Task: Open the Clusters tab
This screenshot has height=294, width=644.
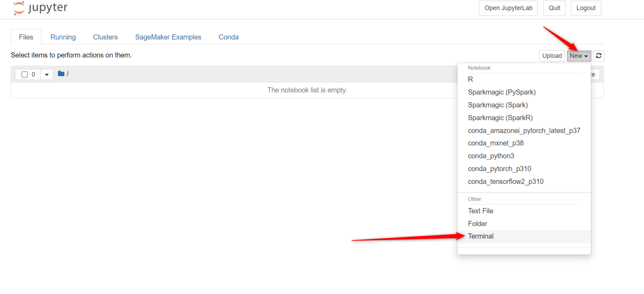Action: coord(105,37)
